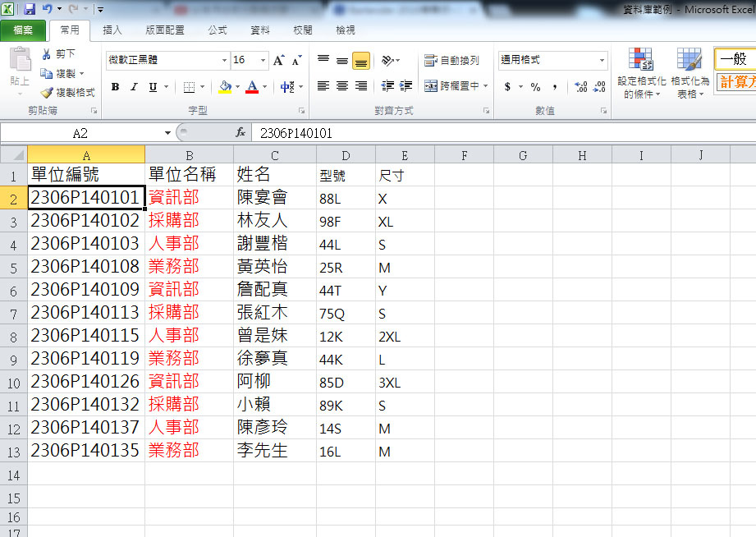Select the Format Painter (複製格式) brush
This screenshot has height=537, width=756.
click(46, 92)
